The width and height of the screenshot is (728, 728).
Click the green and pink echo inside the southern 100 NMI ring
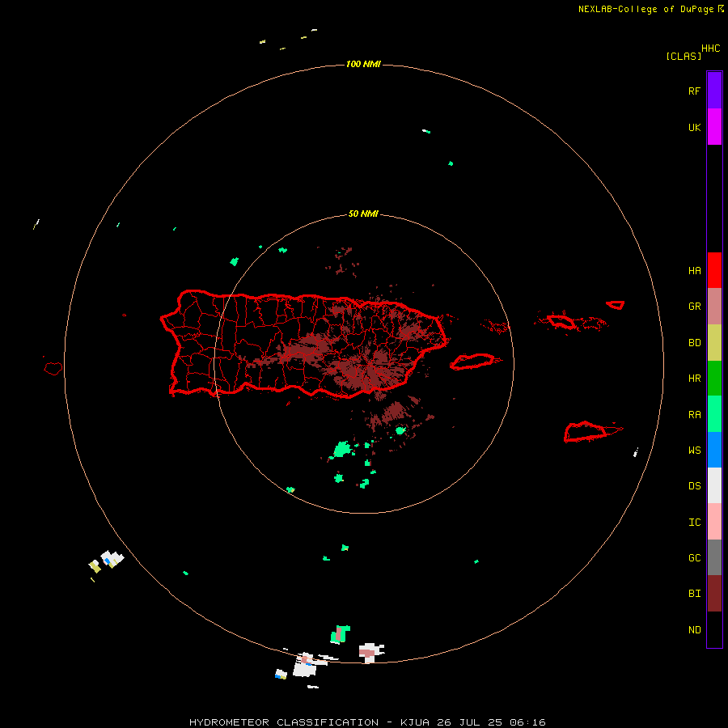coord(341,634)
